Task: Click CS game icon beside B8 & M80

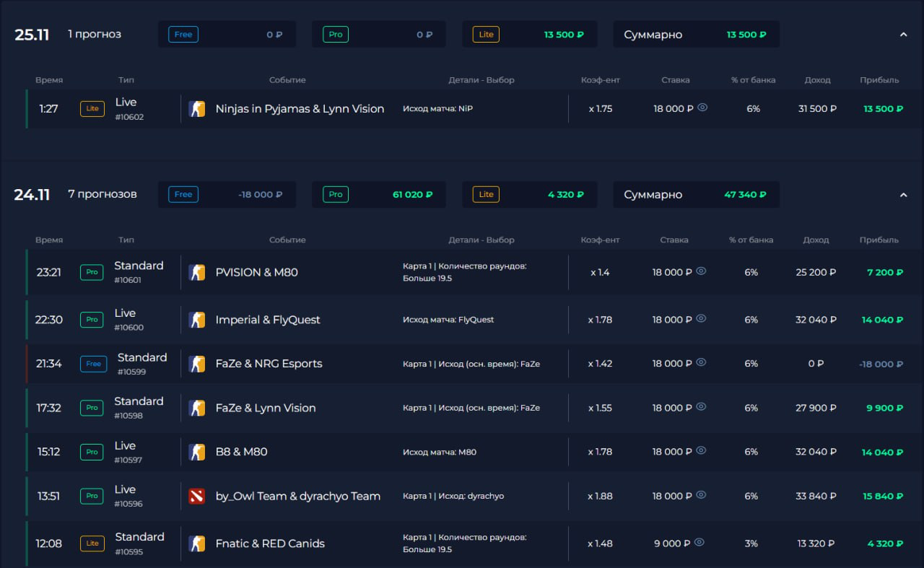Action: 196,452
